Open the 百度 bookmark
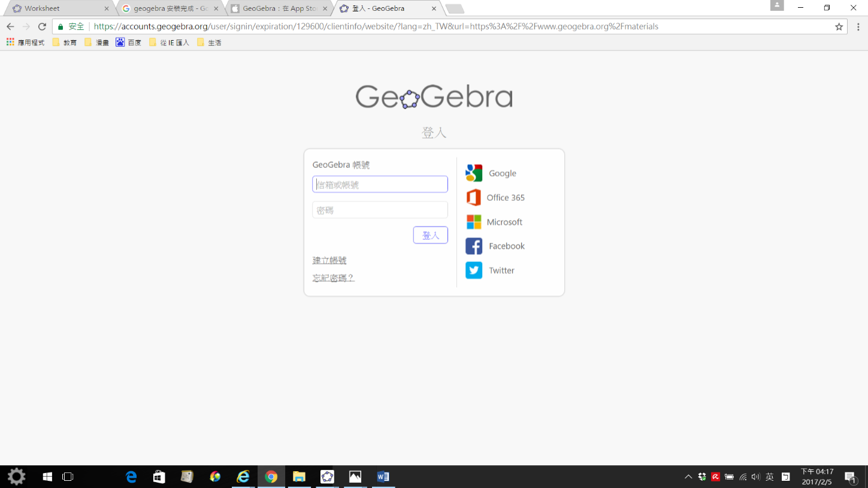The width and height of the screenshot is (868, 488). click(129, 43)
